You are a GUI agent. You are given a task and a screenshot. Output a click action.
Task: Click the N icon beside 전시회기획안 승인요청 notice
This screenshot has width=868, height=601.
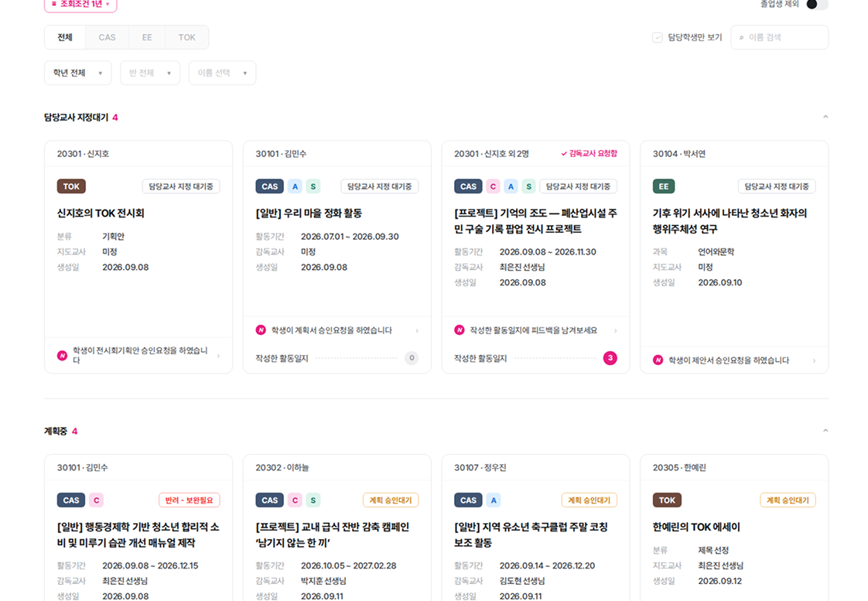62,355
